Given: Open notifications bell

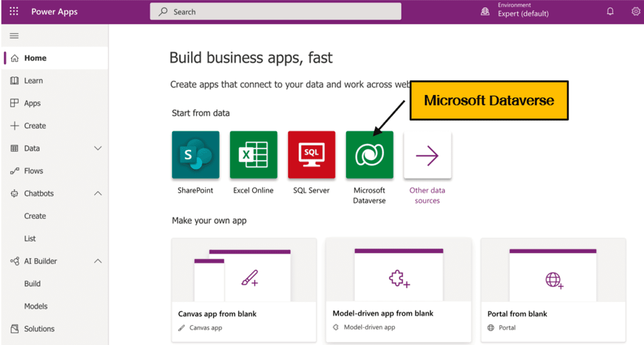Looking at the screenshot, I should (x=610, y=11).
